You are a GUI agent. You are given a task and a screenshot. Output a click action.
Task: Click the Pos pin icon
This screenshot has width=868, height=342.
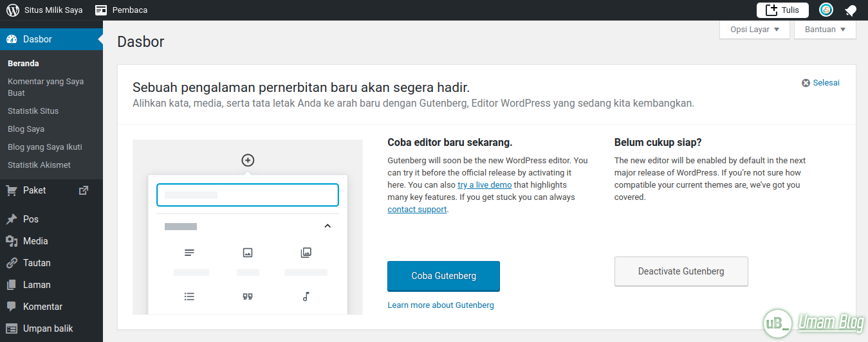pyautogui.click(x=12, y=219)
